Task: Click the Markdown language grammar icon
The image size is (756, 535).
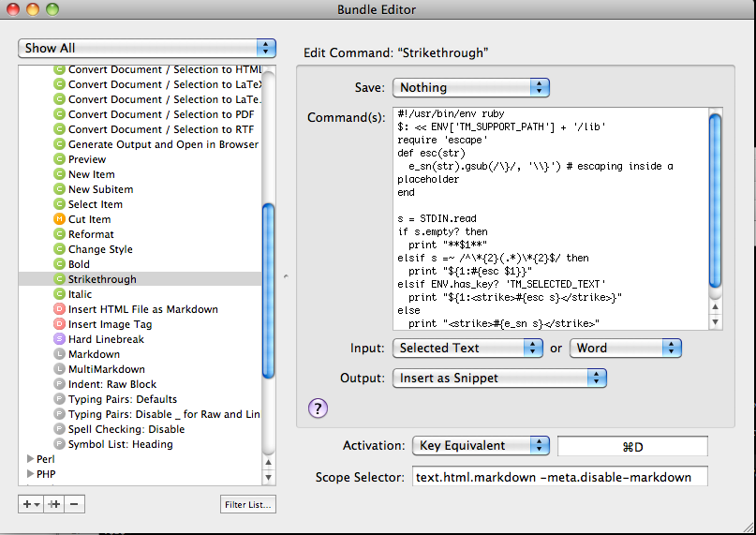Action: pos(60,354)
